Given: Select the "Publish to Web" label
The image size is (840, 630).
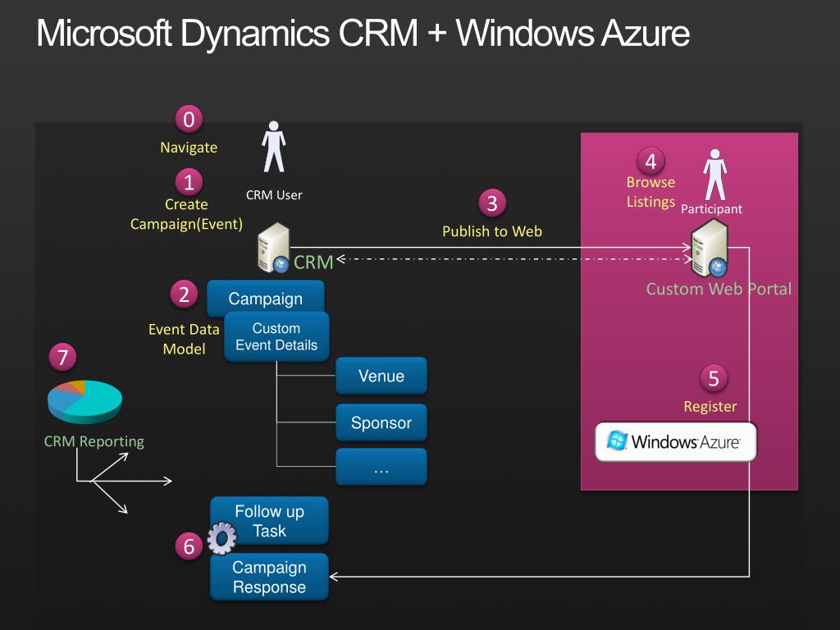Looking at the screenshot, I should tap(492, 231).
